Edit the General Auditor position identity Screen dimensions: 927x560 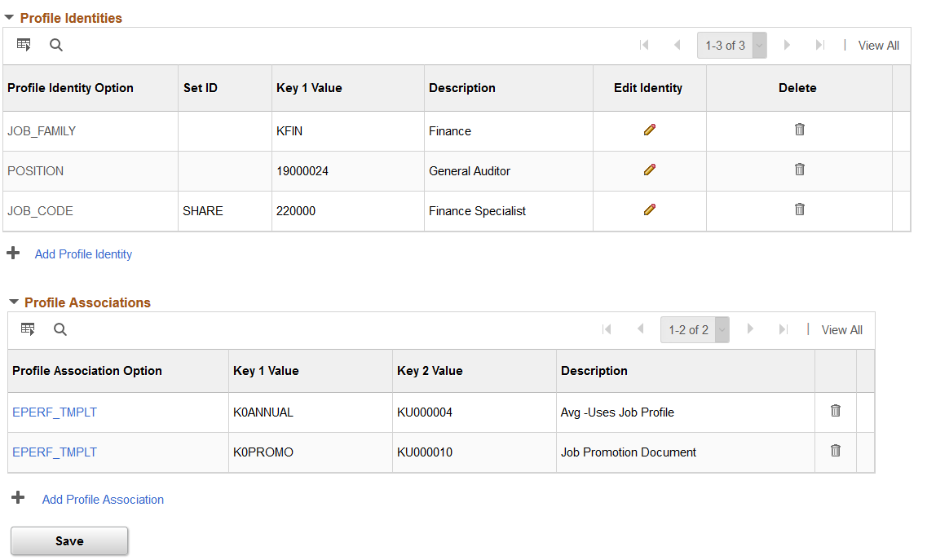[649, 170]
